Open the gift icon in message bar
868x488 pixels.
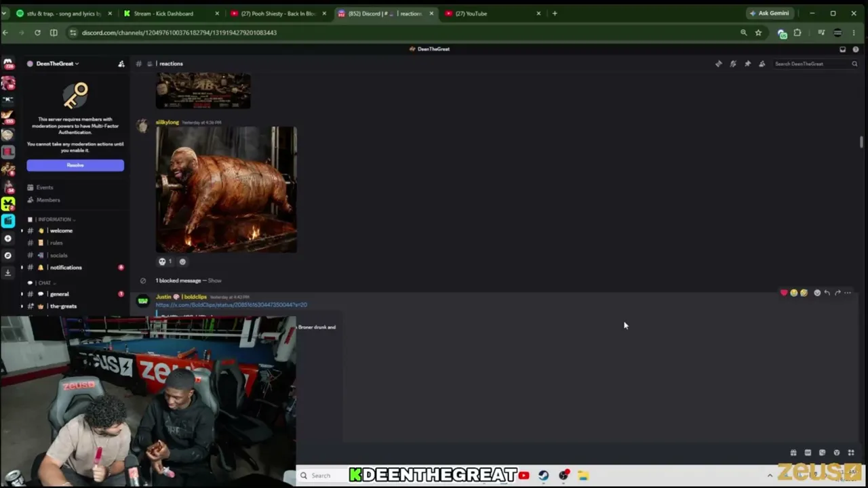coord(793,453)
